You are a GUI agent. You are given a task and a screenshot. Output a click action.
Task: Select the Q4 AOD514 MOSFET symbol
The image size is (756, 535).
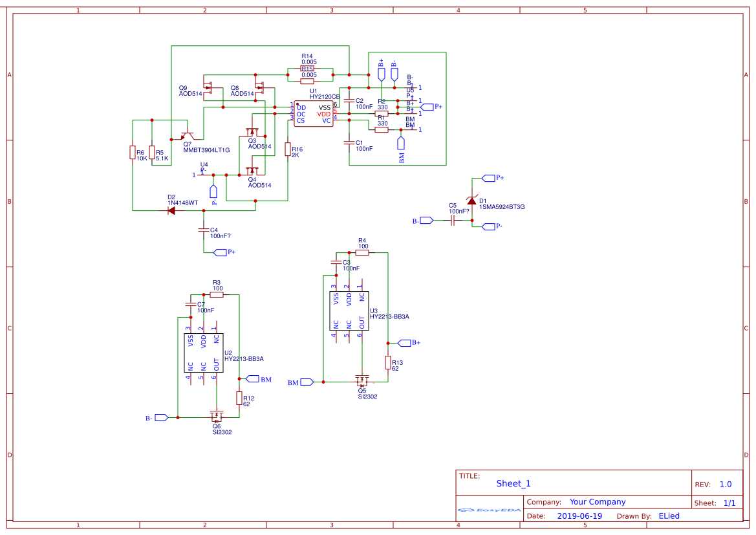click(x=252, y=171)
